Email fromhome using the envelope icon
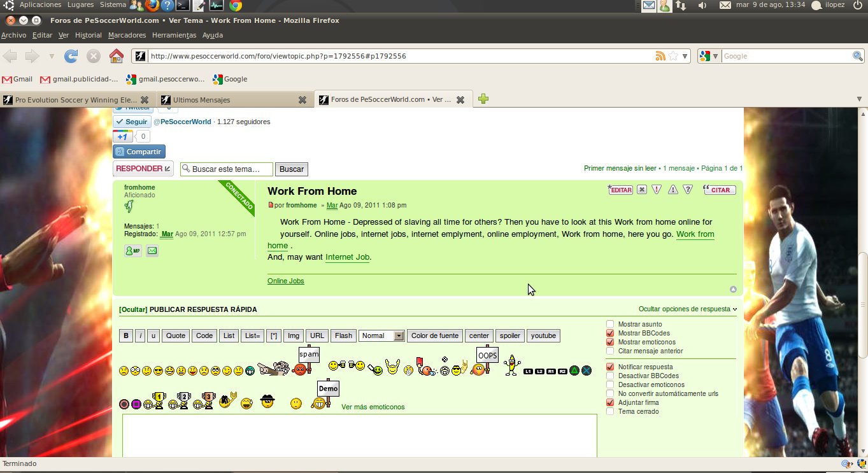Screen dimensions: 868x473 pos(152,251)
